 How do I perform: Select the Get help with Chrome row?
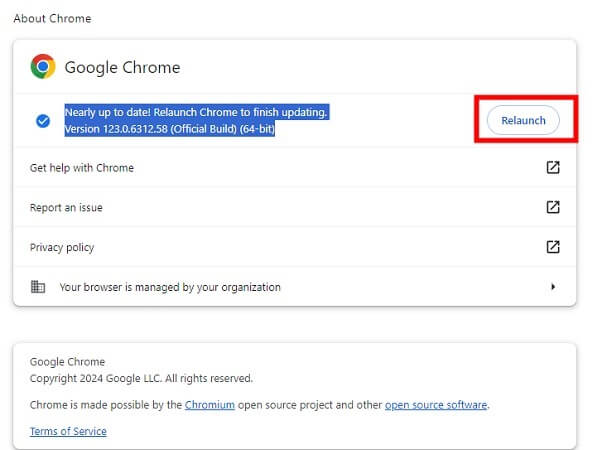pyautogui.click(x=82, y=168)
